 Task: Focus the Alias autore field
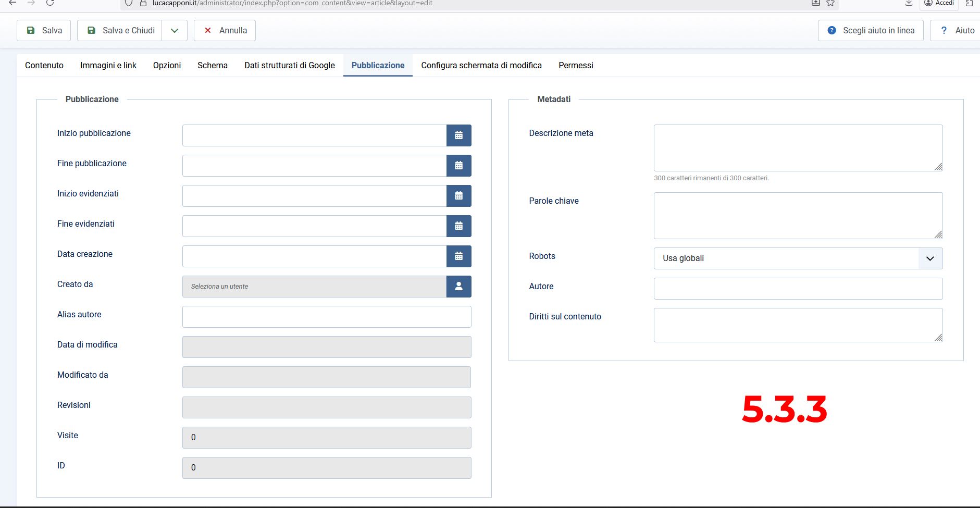327,317
